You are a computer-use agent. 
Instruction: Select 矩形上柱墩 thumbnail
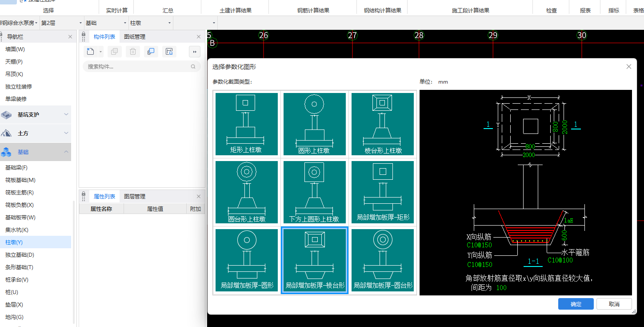click(x=246, y=124)
